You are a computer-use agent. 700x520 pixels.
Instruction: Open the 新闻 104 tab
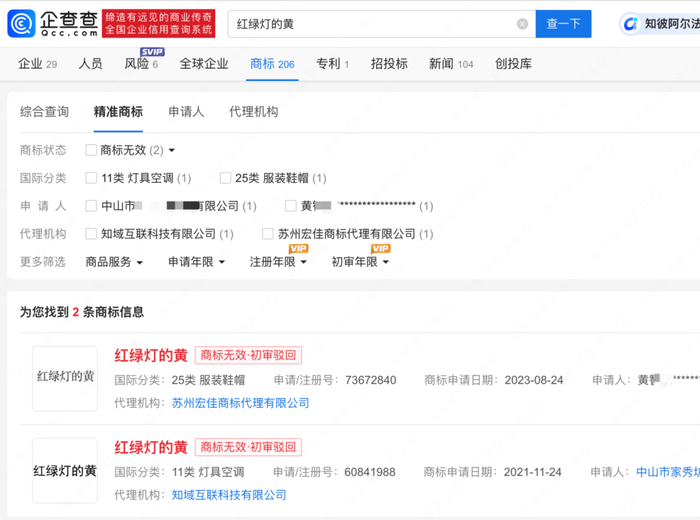pyautogui.click(x=451, y=64)
